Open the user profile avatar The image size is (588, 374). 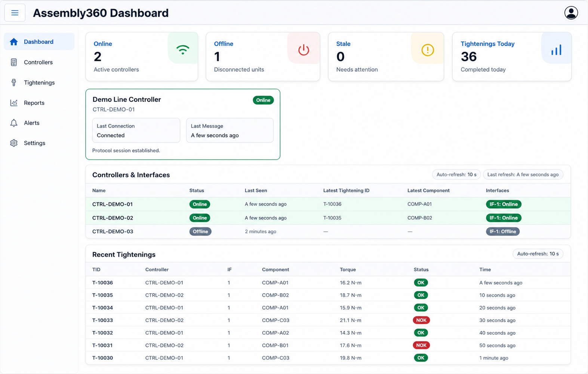[571, 13]
